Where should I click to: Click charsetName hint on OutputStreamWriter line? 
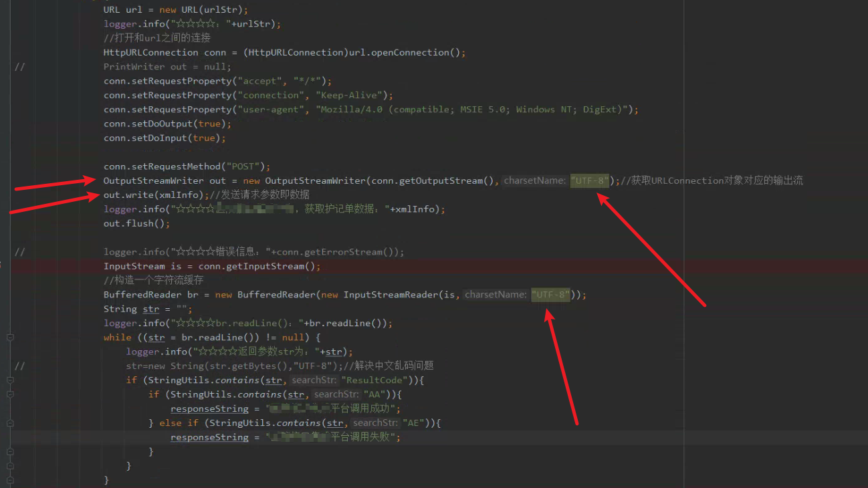[x=535, y=181]
